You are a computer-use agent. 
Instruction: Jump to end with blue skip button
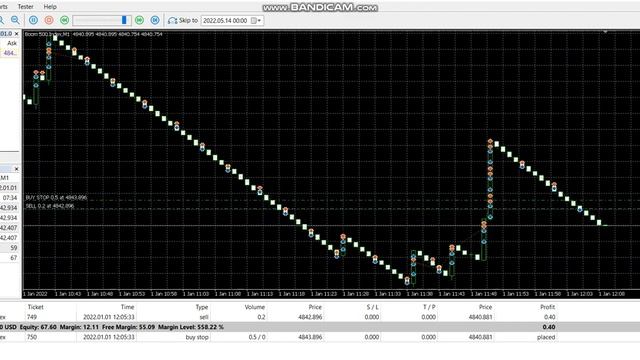click(155, 20)
